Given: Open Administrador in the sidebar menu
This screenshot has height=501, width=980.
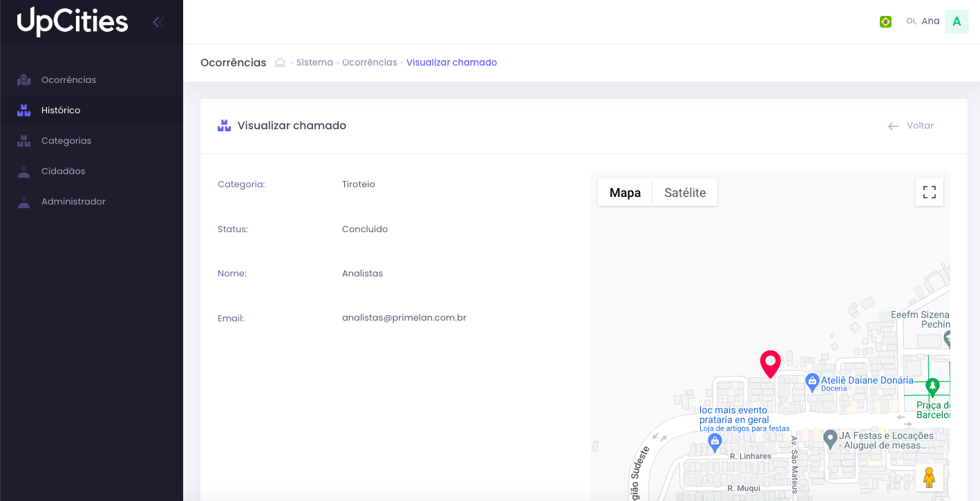Looking at the screenshot, I should coord(91,202).
